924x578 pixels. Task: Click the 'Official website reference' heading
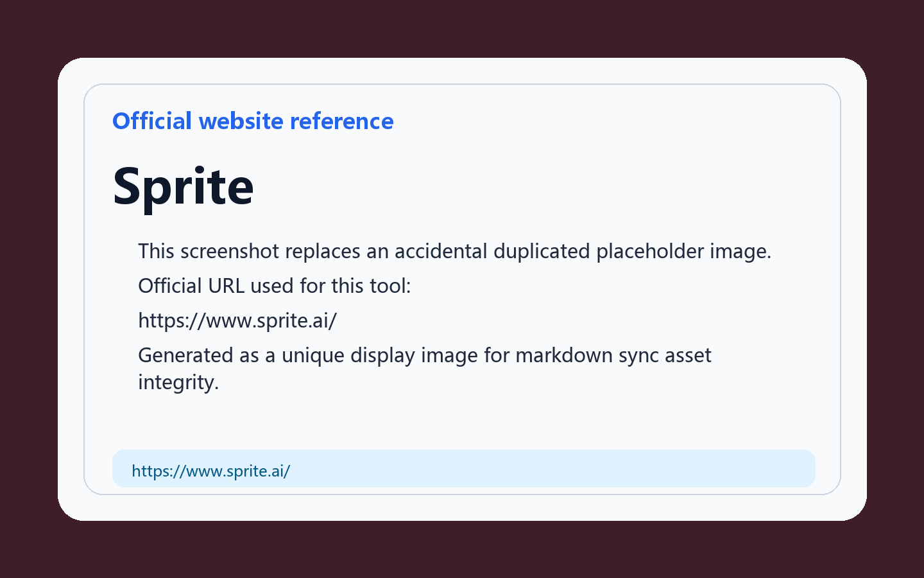pos(253,121)
